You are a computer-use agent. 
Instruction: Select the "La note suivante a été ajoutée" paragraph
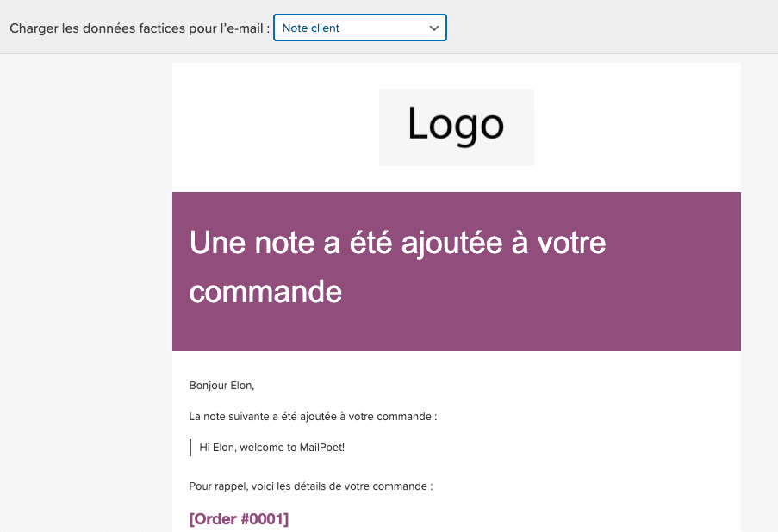tap(313, 417)
